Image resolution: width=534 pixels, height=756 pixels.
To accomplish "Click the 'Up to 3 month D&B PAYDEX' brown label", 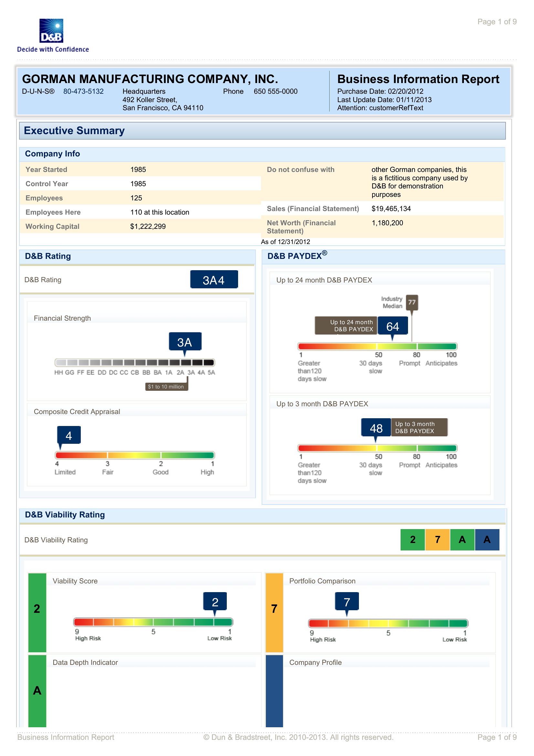I will click(420, 428).
